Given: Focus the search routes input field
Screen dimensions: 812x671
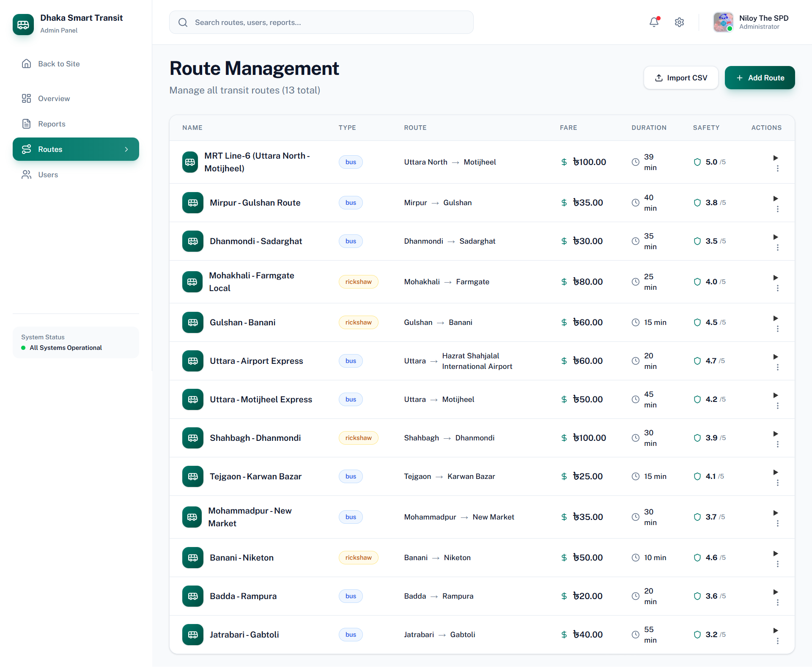Looking at the screenshot, I should (x=330, y=22).
